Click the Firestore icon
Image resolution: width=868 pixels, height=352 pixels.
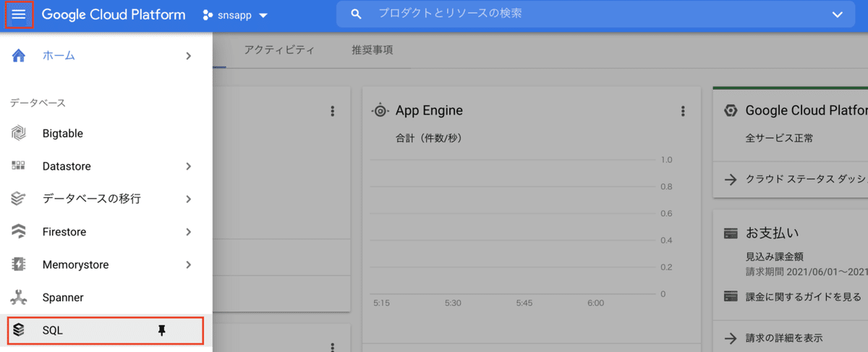(x=19, y=232)
